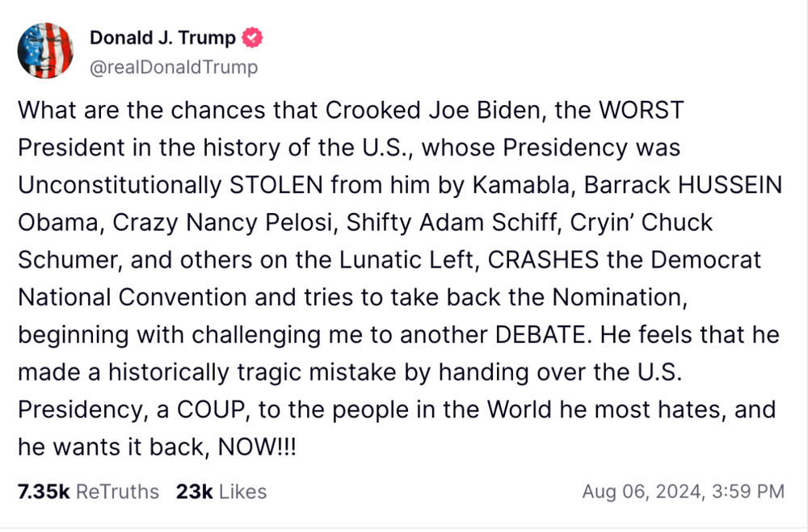Click the word COUP in the post
This screenshot has width=808, height=532.
point(214,410)
